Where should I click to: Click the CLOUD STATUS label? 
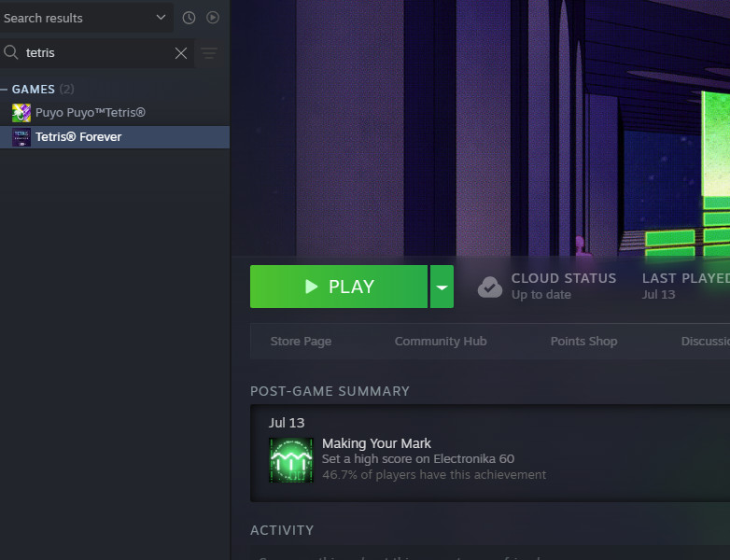564,278
